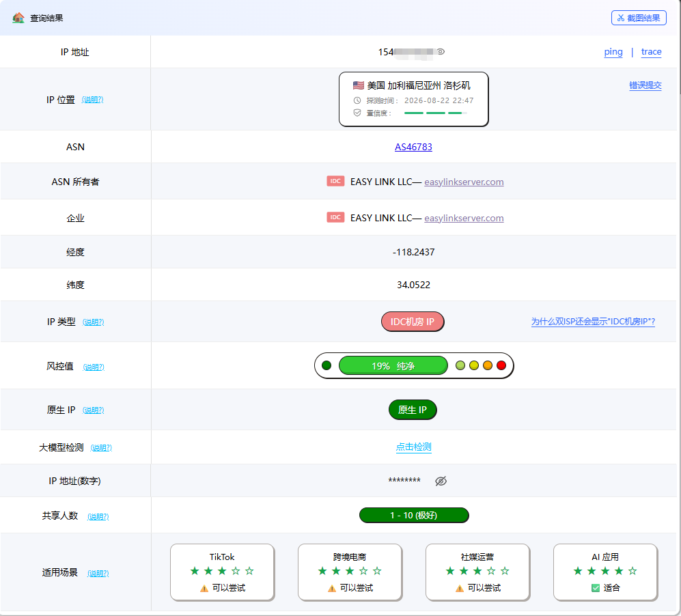
Task: Click warning icon in 社媒运营 card
Action: coord(460,588)
